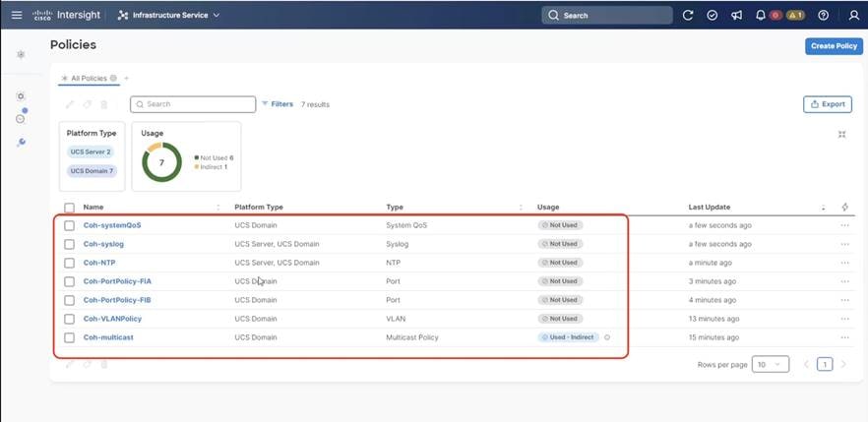868x422 pixels.
Task: Open actions menu for Coh-systemQoS row
Action: (844, 225)
